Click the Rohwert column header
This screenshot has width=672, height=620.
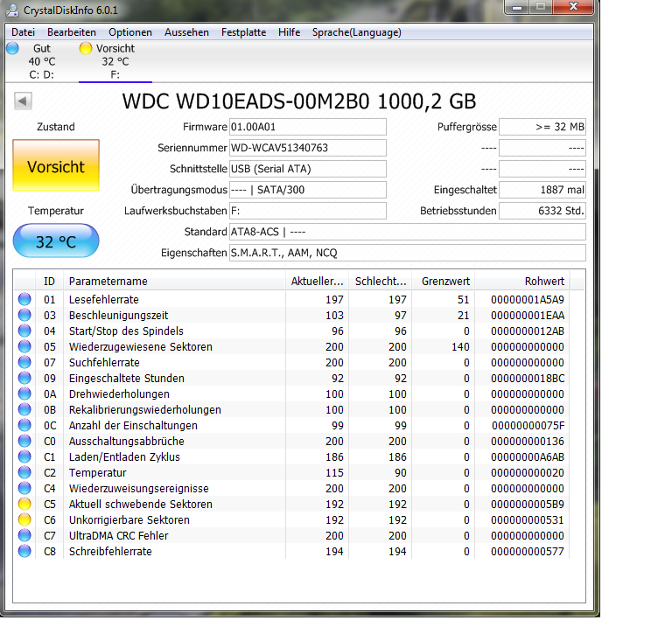click(x=522, y=281)
